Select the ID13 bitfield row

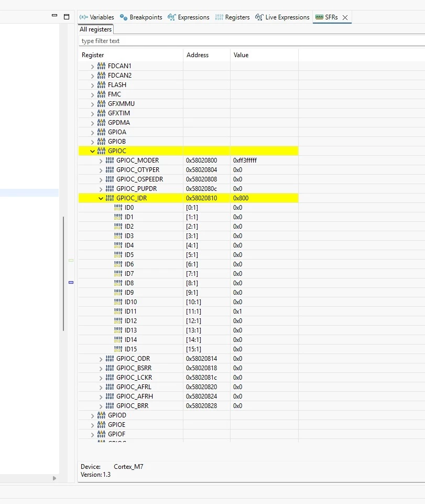click(189, 330)
